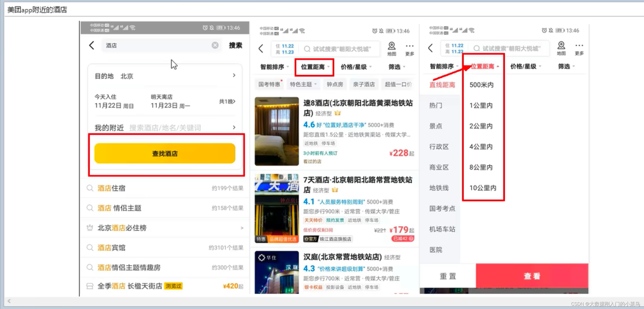
Task: Tap back arrow in hotel list screen
Action: (x=261, y=48)
